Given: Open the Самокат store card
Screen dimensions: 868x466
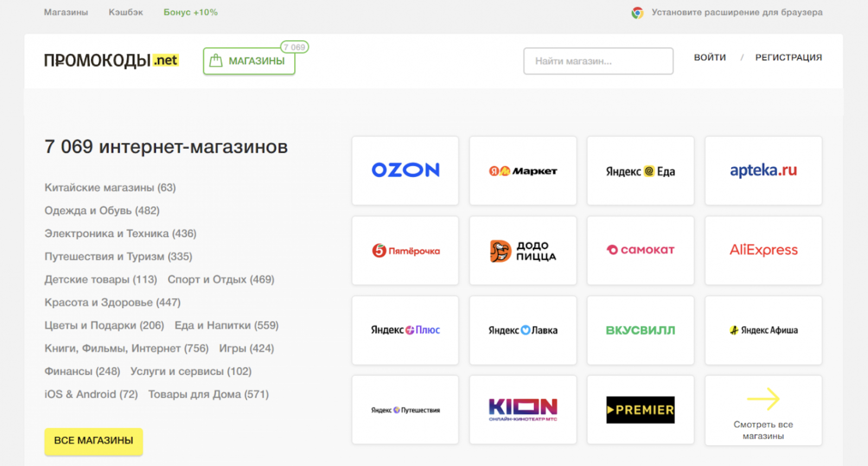Looking at the screenshot, I should tap(641, 250).
